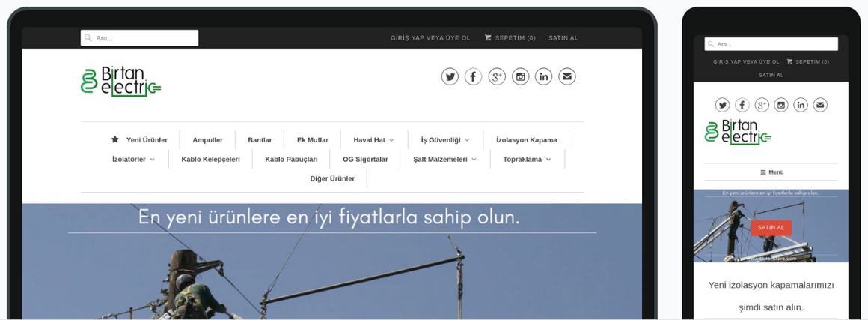
Task: Open Google Plus icon in desktop preview
Action: click(x=497, y=76)
